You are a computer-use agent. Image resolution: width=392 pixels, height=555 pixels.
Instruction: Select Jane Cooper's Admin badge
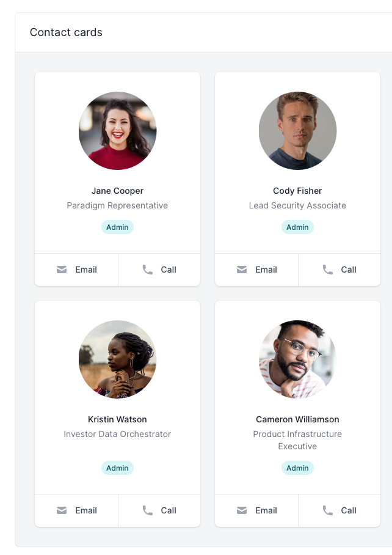pyautogui.click(x=117, y=227)
